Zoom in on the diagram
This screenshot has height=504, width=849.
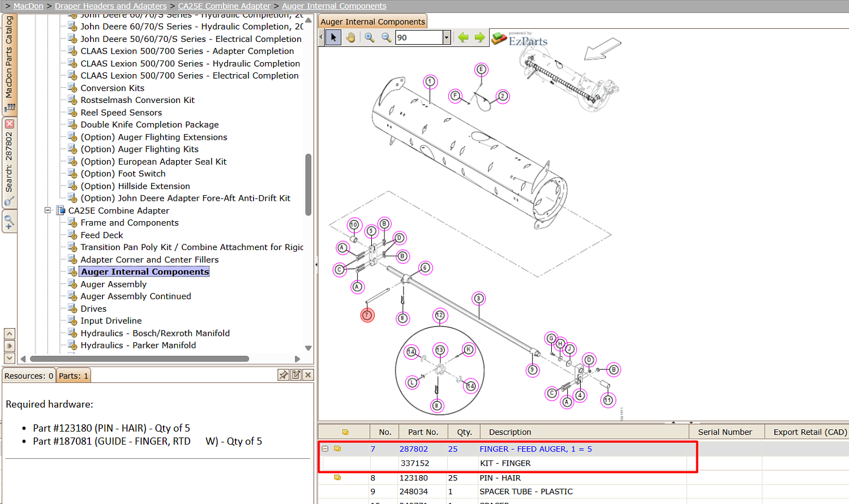[370, 37]
